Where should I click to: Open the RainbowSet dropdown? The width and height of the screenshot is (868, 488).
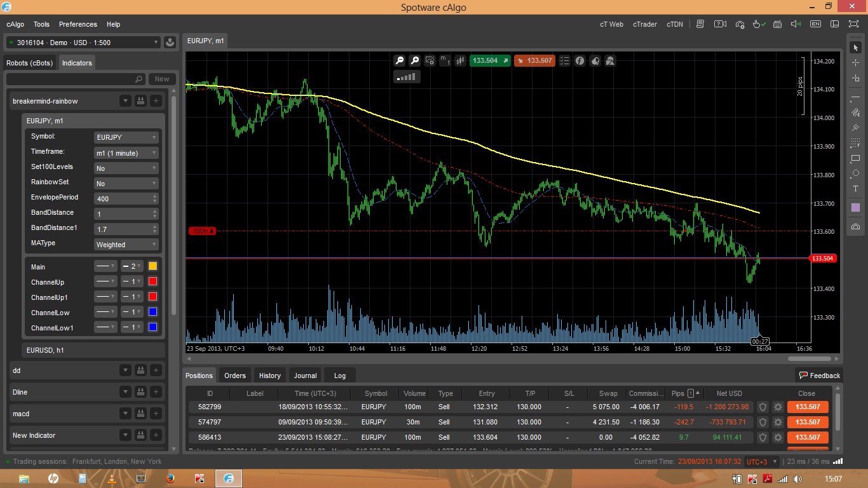[x=126, y=183]
